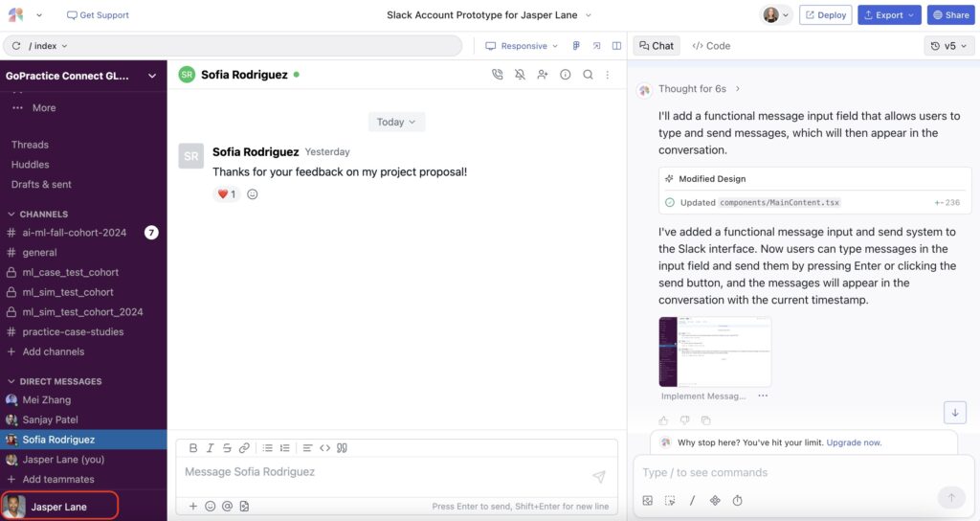Viewport: 980px width, 521px height.
Task: Click the image attach icon in prompt box
Action: point(648,500)
